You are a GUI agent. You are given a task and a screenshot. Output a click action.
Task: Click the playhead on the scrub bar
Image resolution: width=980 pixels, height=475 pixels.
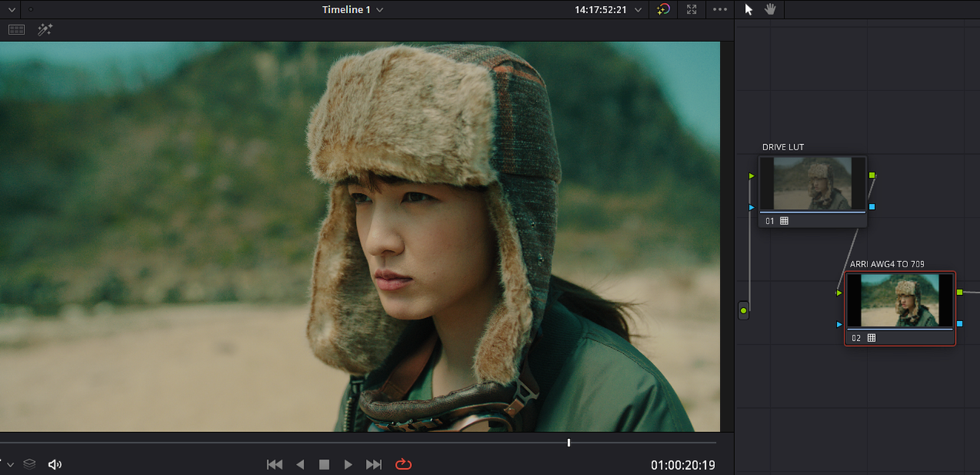569,442
